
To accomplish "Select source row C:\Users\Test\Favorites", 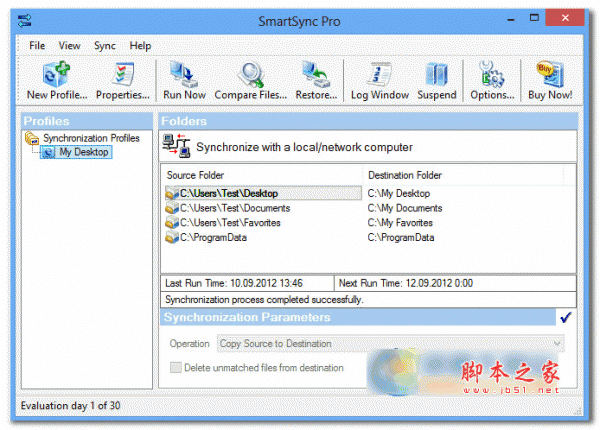I will 230,223.
